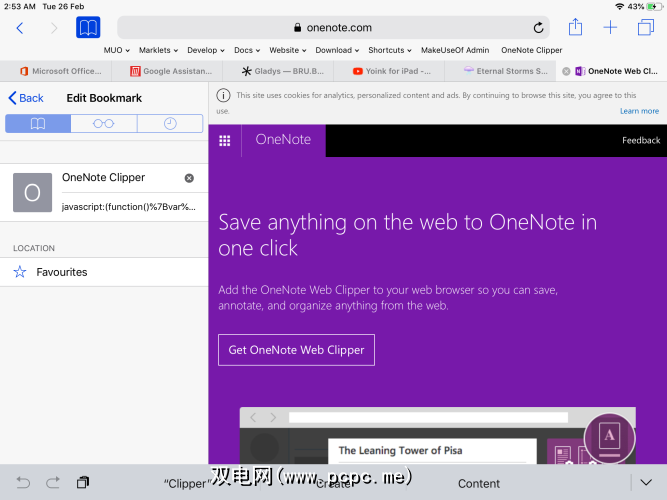The height and width of the screenshot is (500, 667).
Task: Check the battery status indicator
Action: tap(654, 6)
